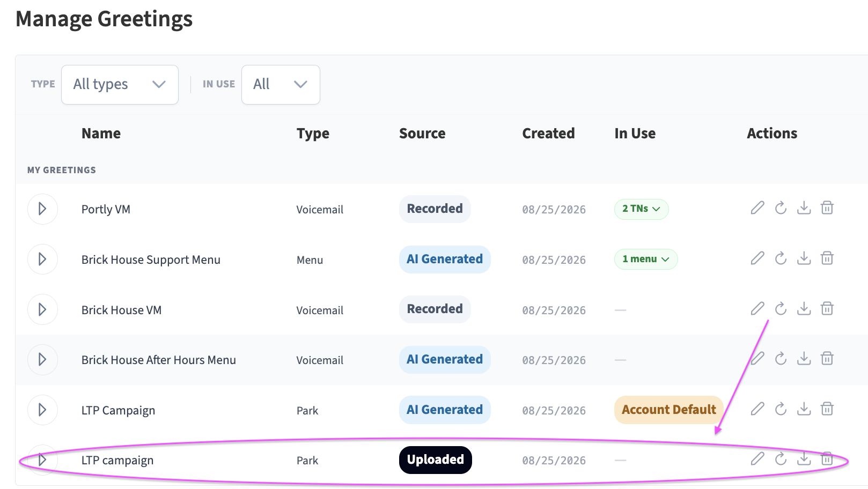
Task: Click the 'Brick House After Hours Menu' name
Action: click(x=158, y=360)
